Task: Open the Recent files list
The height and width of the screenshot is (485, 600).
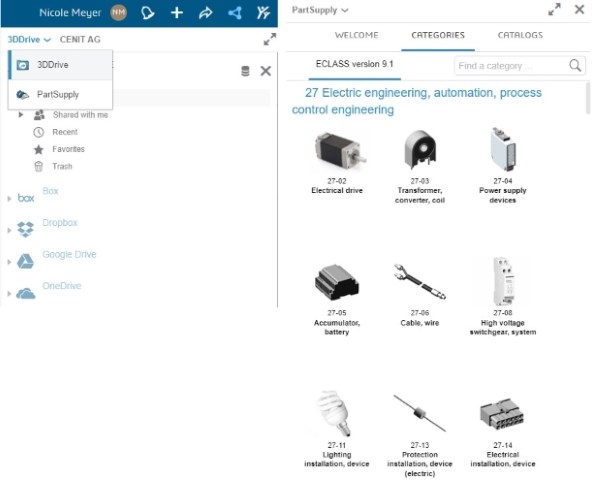Action: (65, 132)
